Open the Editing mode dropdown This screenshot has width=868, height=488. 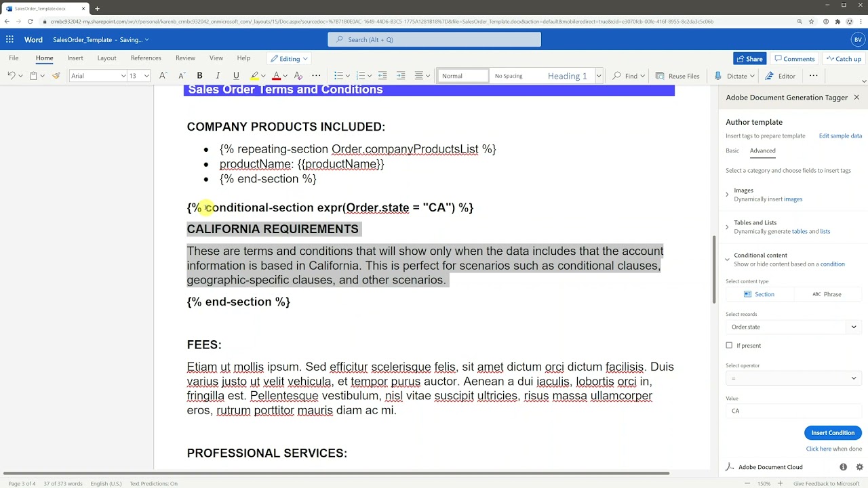(x=289, y=58)
